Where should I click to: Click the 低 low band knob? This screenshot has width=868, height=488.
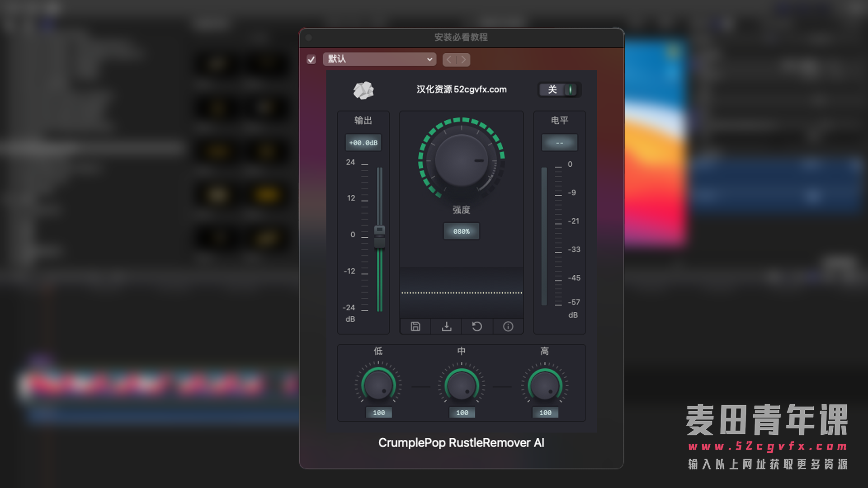[378, 385]
